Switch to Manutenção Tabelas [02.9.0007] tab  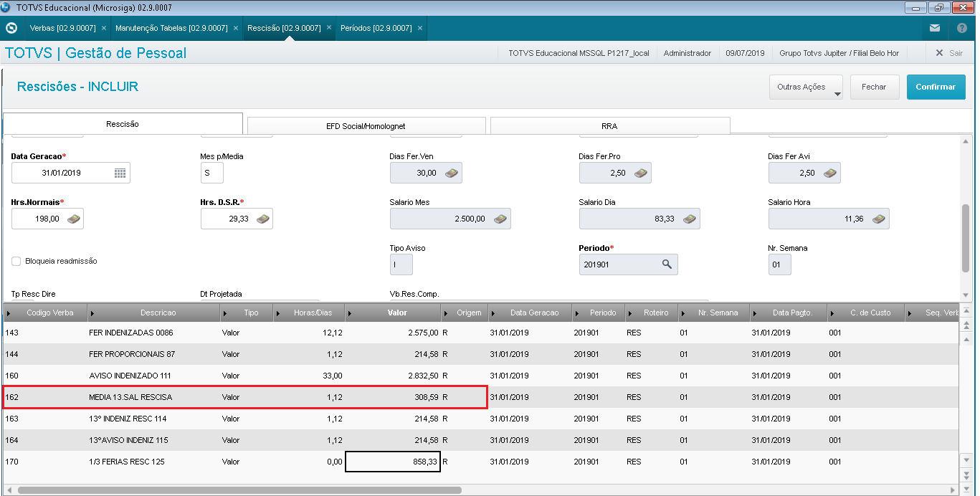point(171,28)
